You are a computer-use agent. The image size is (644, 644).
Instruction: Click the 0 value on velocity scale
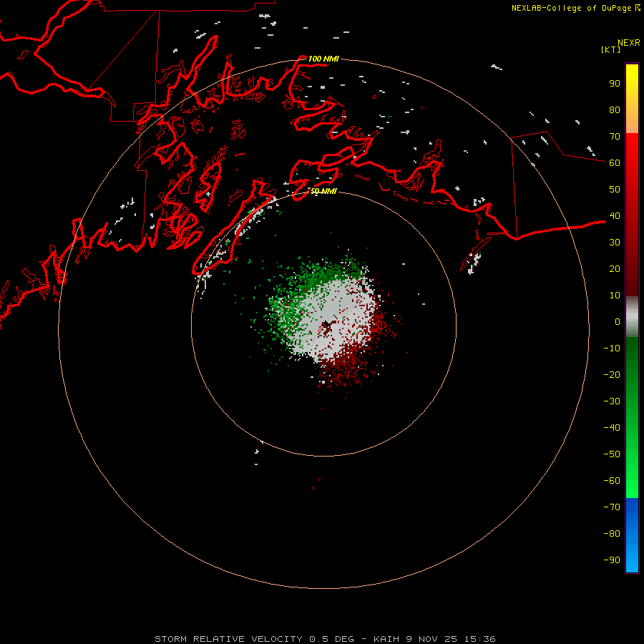click(x=618, y=321)
